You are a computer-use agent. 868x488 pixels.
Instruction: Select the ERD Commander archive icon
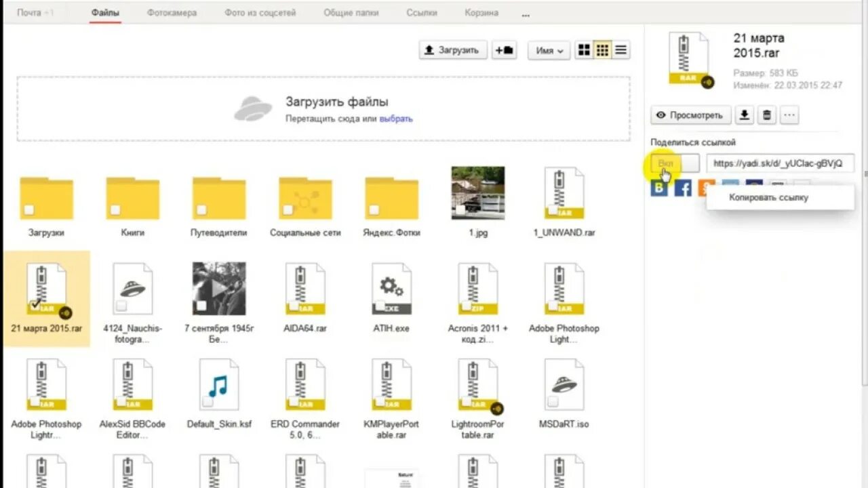coord(305,385)
